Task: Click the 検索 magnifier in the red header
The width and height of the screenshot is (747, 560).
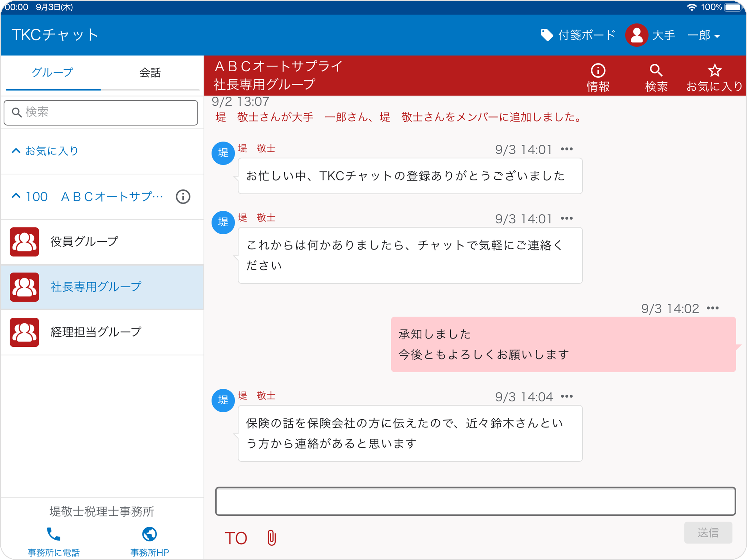Action: coord(656,71)
